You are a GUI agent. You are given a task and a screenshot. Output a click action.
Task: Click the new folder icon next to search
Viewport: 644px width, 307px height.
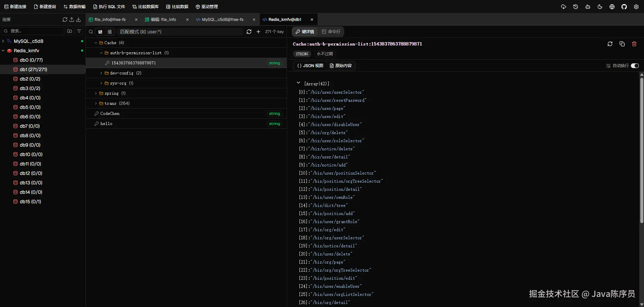click(x=70, y=31)
